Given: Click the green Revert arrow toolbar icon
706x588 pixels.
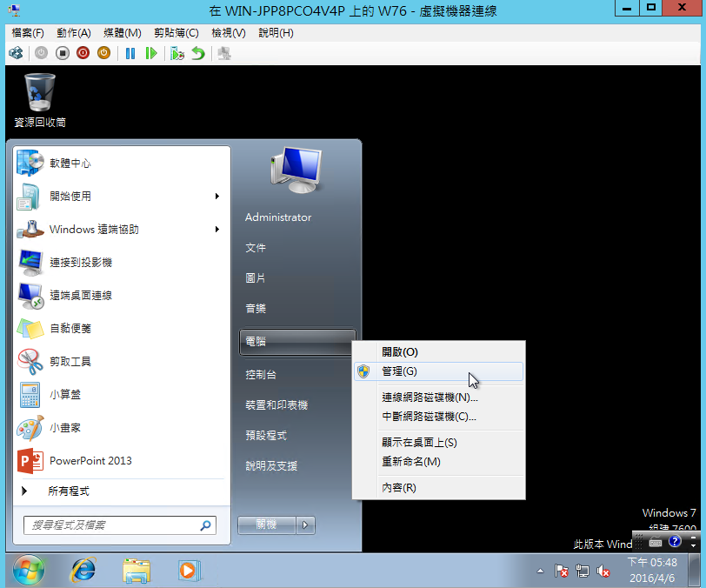Looking at the screenshot, I should (x=198, y=53).
